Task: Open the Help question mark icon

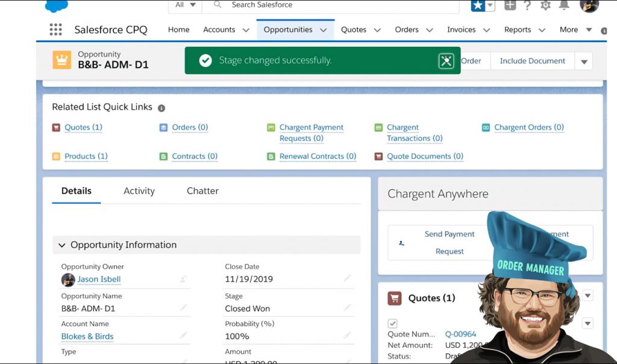Action: tap(527, 5)
